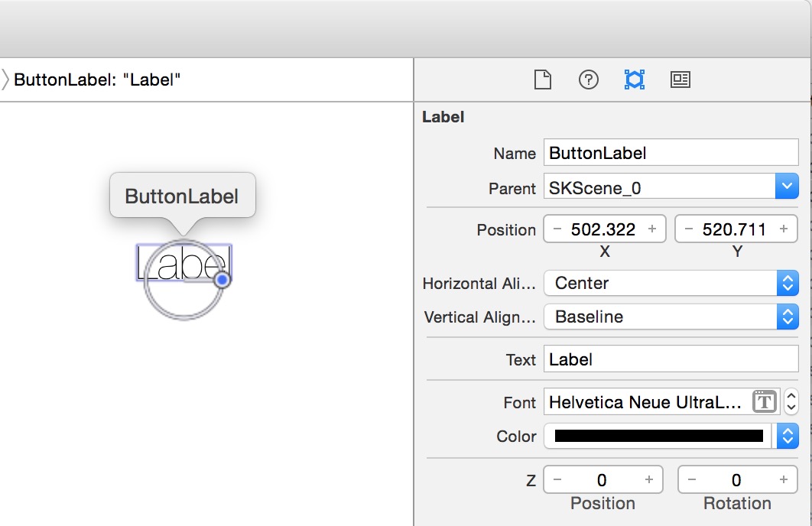Increase Y position with plus button

(784, 229)
